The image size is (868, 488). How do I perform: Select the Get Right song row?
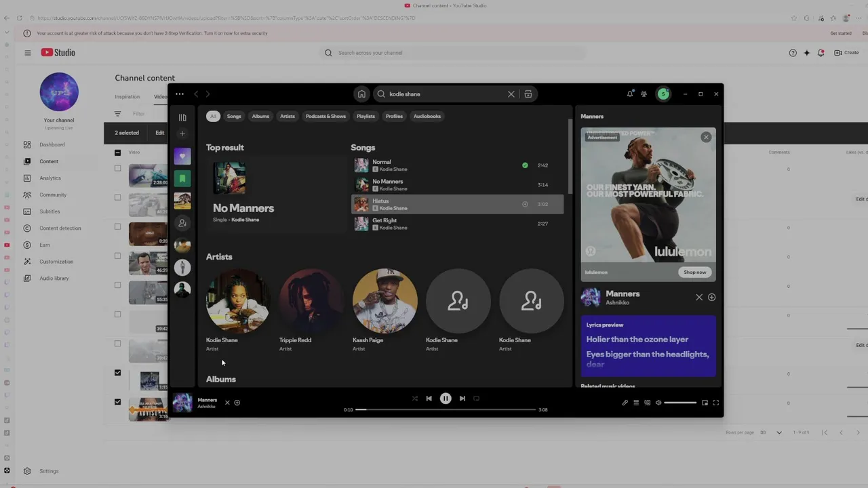457,224
